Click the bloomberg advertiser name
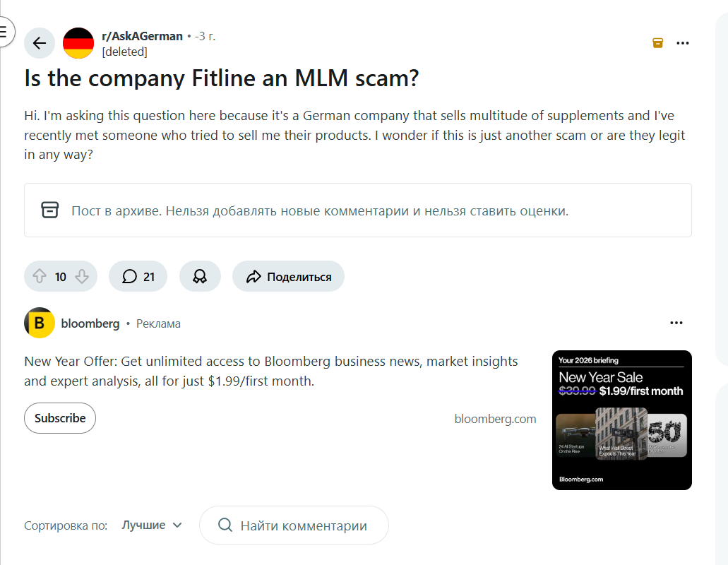 coord(90,323)
